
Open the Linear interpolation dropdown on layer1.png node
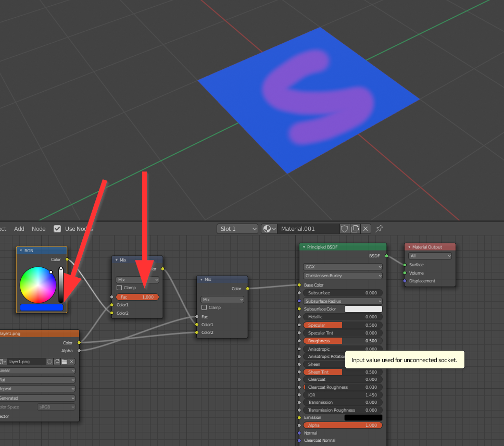36,370
